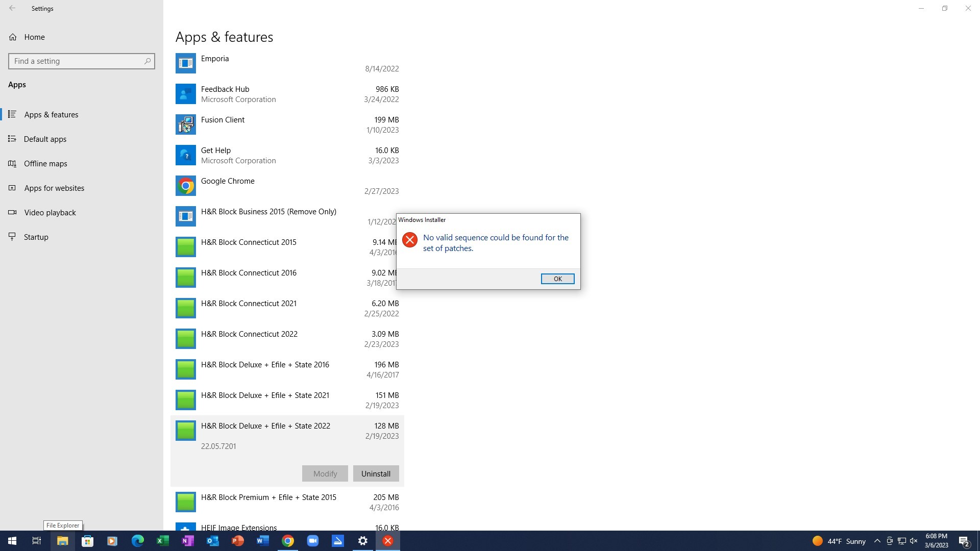Click the Find a setting search box
Image resolution: width=980 pixels, height=551 pixels.
coord(77,61)
